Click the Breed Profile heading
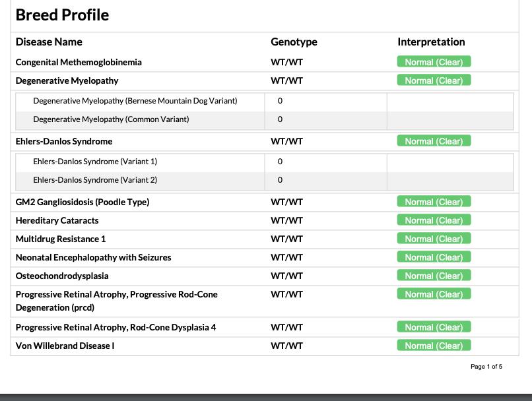 62,15
